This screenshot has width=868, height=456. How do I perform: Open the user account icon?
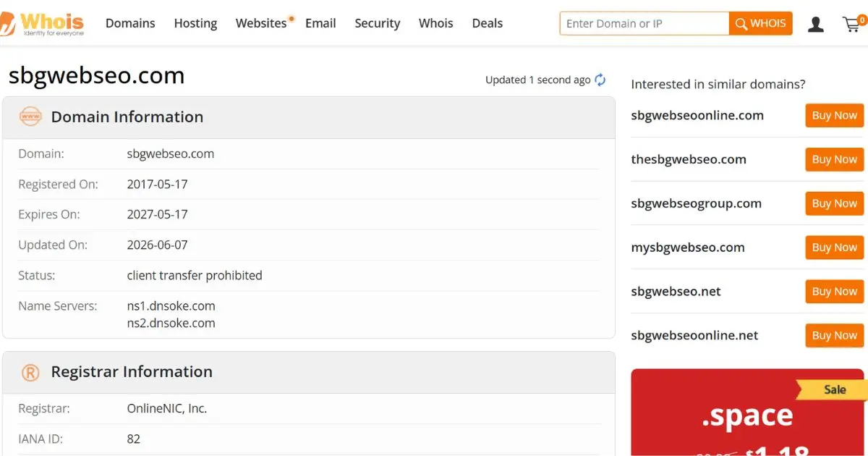pyautogui.click(x=816, y=24)
